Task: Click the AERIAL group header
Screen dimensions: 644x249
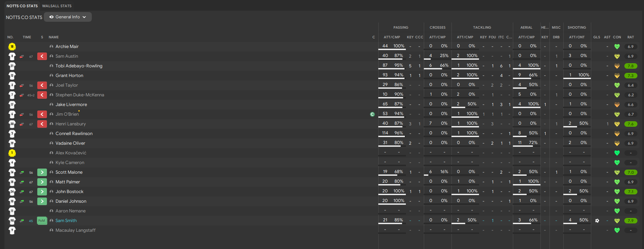Action: pos(526,28)
